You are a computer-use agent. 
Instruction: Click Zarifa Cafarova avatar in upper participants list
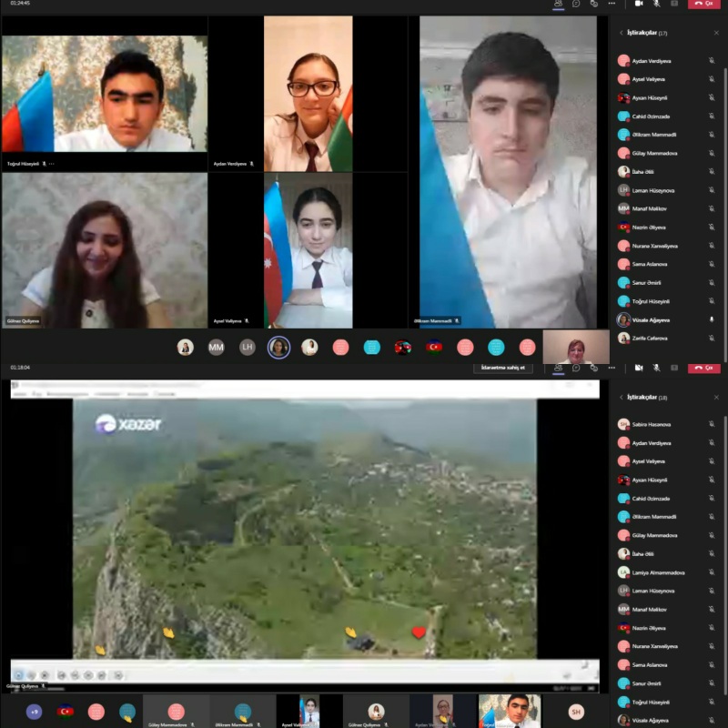623,338
